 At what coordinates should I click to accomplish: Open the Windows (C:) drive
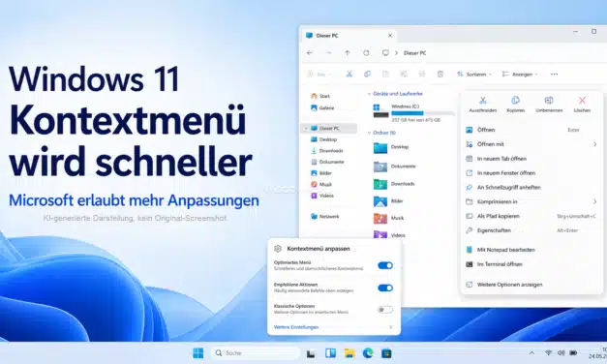pyautogui.click(x=413, y=112)
